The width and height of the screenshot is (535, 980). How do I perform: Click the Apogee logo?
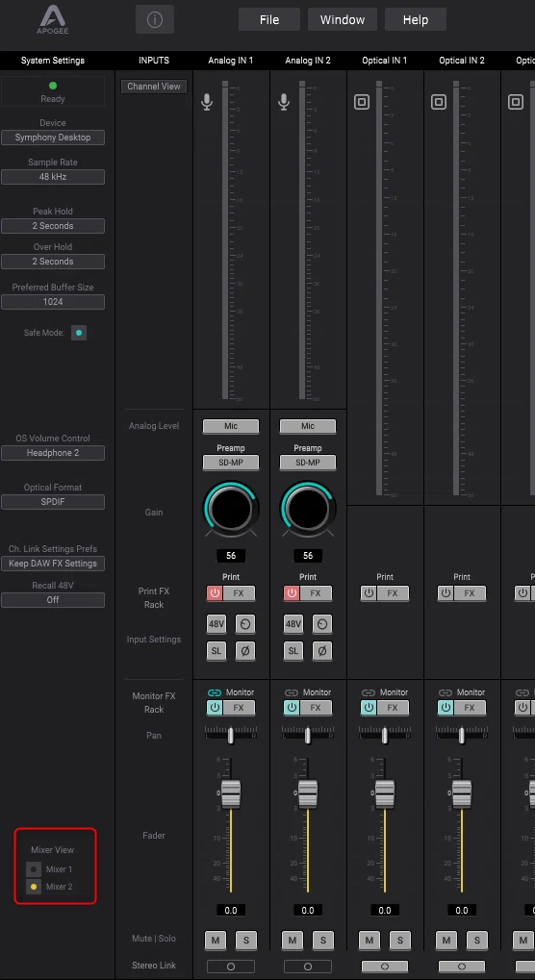click(x=53, y=20)
